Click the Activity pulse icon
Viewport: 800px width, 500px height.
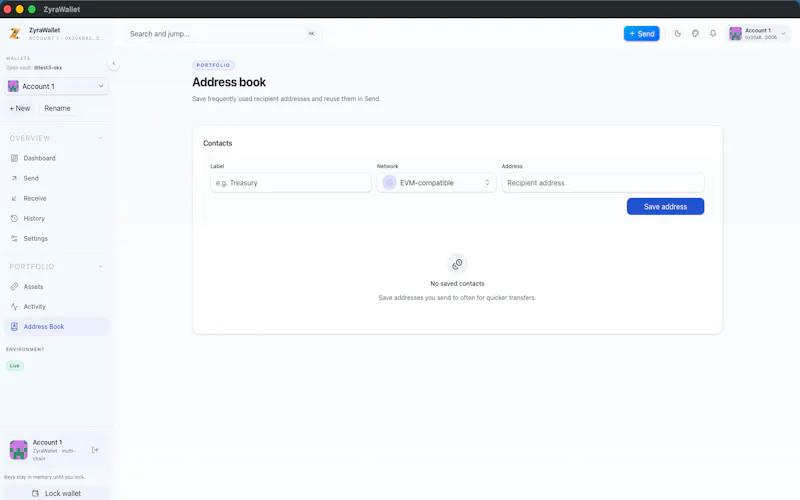pyautogui.click(x=14, y=307)
